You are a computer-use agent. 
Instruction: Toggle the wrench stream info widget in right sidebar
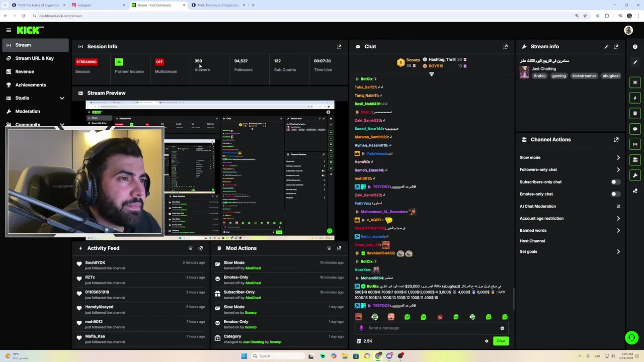635,175
